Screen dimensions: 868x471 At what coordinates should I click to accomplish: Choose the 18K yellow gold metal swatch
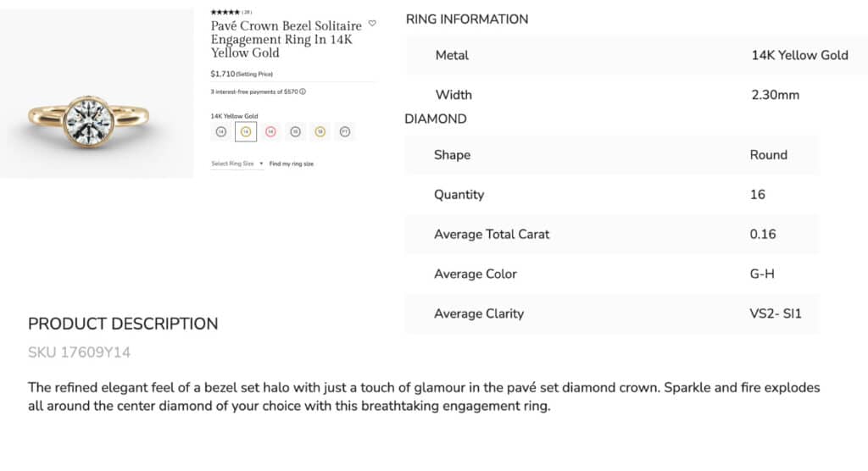320,131
